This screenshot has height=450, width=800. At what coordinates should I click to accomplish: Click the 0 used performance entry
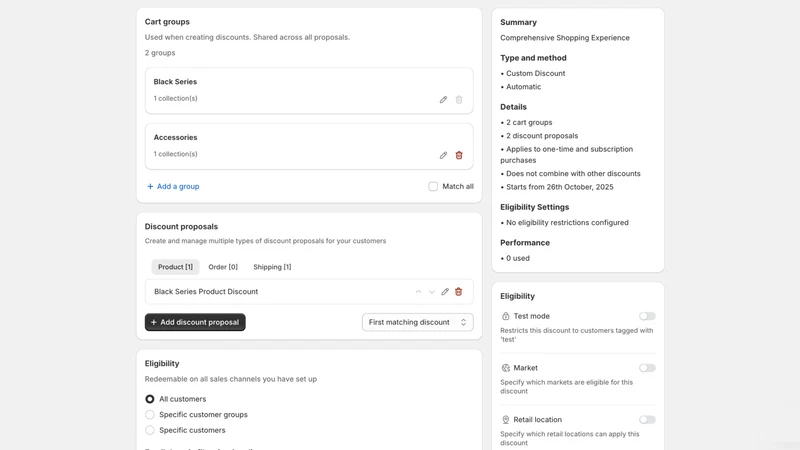click(518, 258)
